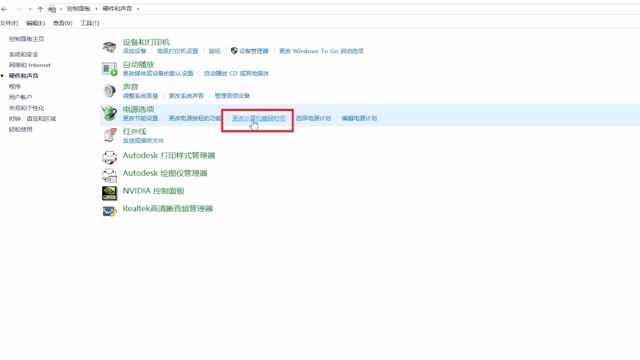Click the 鼠标 link
Viewport: 640px width, 360px height.
point(214,51)
